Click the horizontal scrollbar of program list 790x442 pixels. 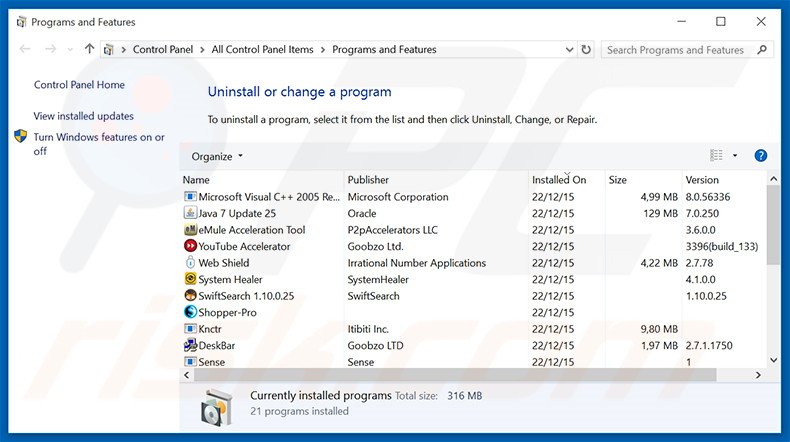point(450,374)
